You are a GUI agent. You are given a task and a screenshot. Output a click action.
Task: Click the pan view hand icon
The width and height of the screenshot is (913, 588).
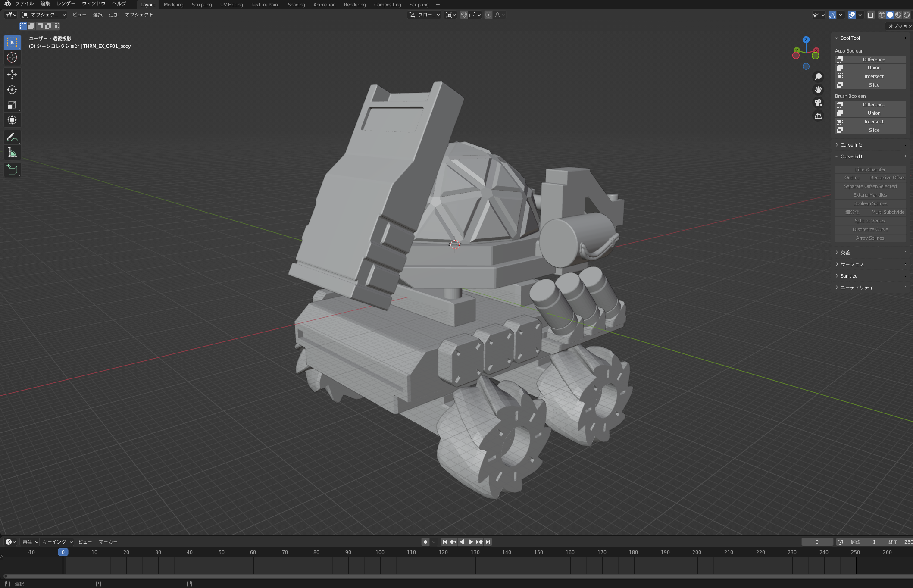tap(818, 90)
